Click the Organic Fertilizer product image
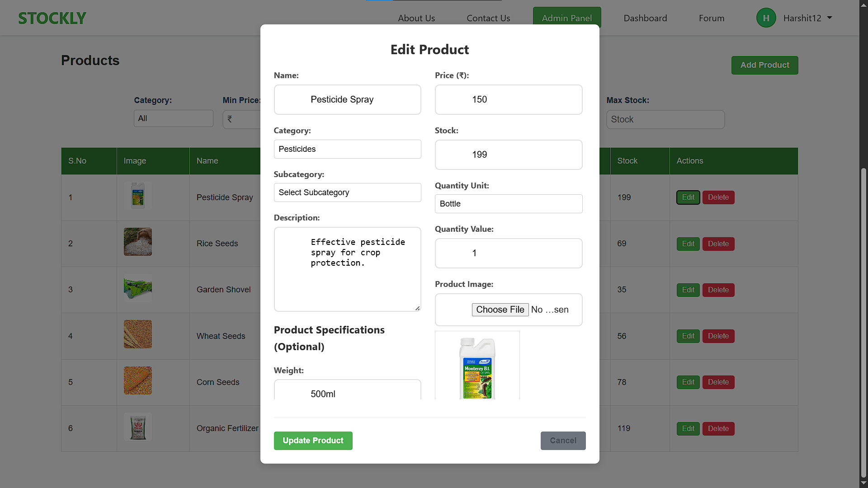 (x=138, y=427)
